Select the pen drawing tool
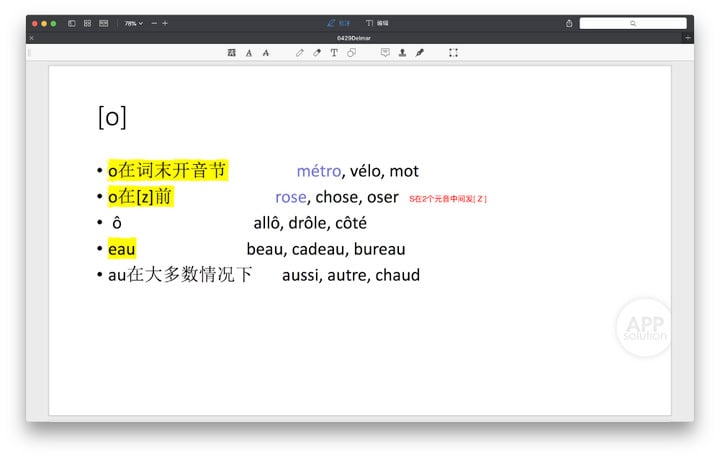 click(300, 53)
